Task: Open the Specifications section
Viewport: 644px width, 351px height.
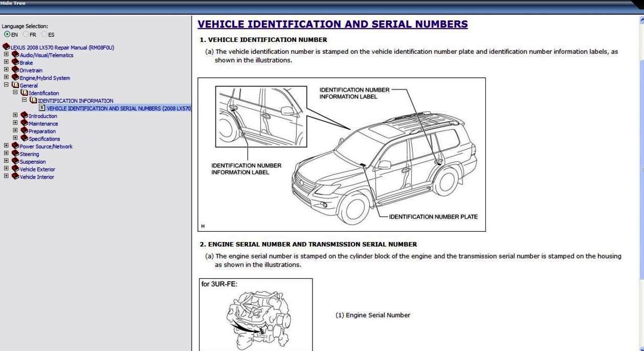Action: pos(45,139)
